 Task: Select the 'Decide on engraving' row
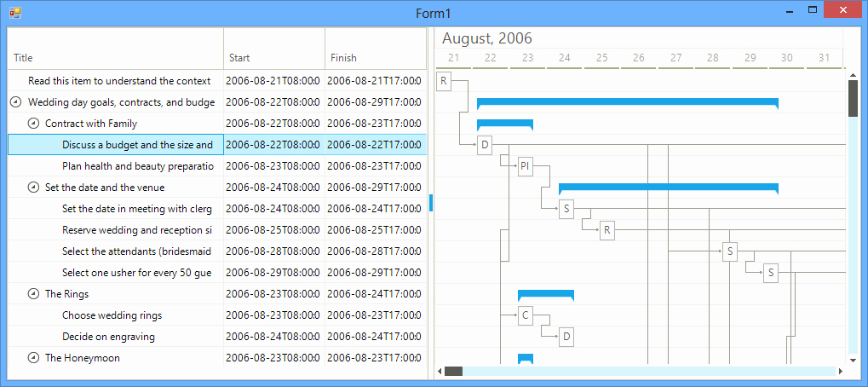(217, 337)
